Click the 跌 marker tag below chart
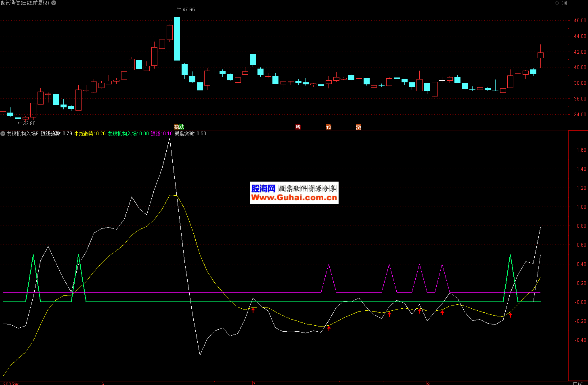Screen dimensions: 588x385 pos(182,127)
